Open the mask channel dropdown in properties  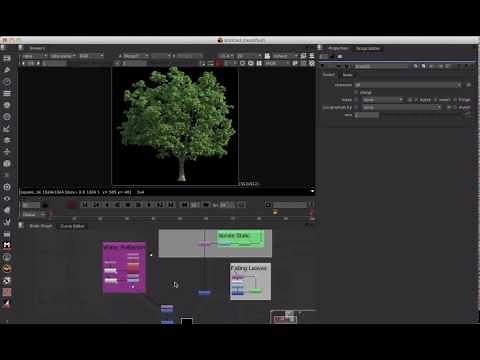pos(383,100)
